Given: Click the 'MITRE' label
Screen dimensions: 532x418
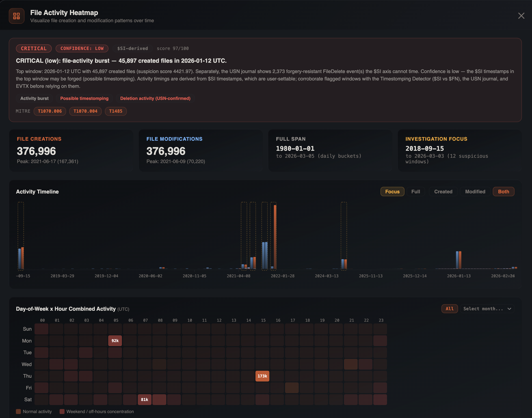Looking at the screenshot, I should [23, 111].
